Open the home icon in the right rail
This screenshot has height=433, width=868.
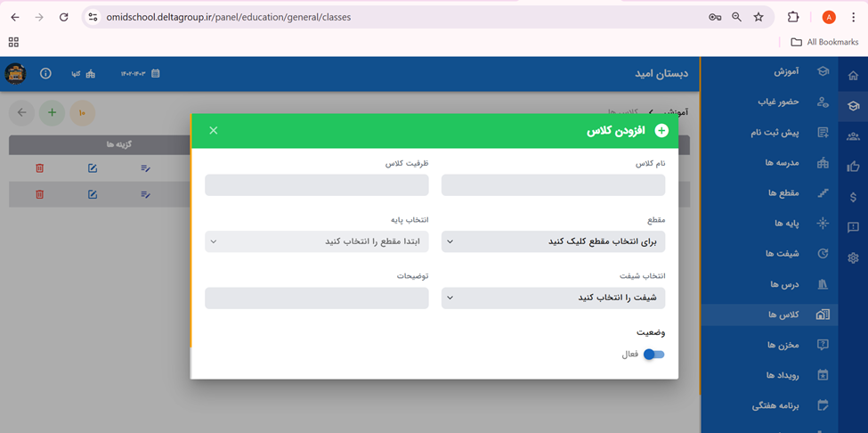[x=853, y=77]
